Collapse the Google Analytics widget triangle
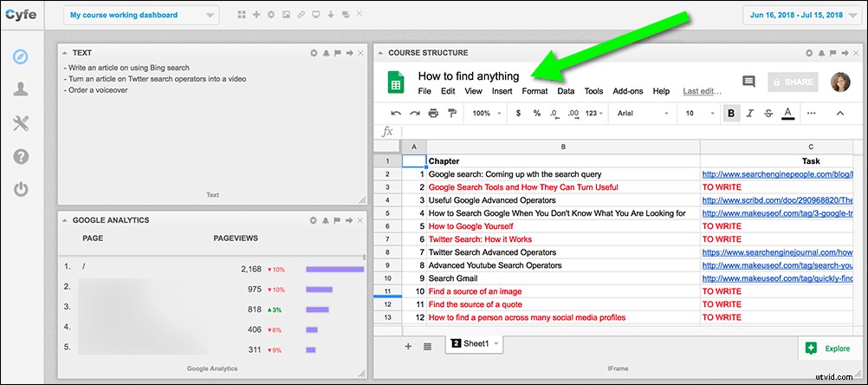 coord(65,220)
